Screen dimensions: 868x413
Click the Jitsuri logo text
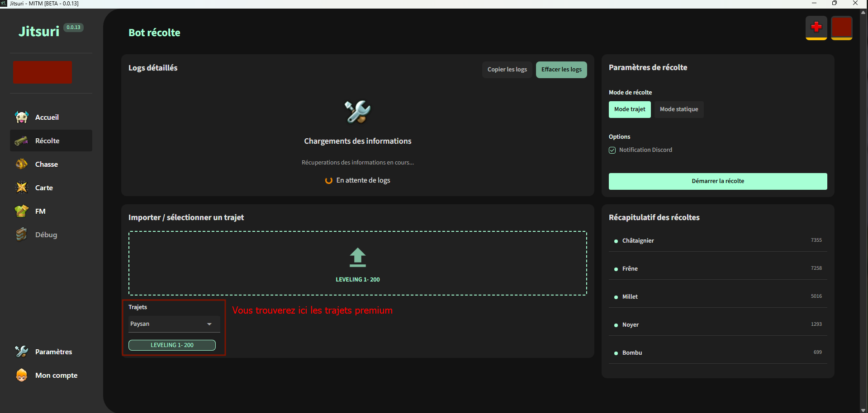[x=39, y=32]
